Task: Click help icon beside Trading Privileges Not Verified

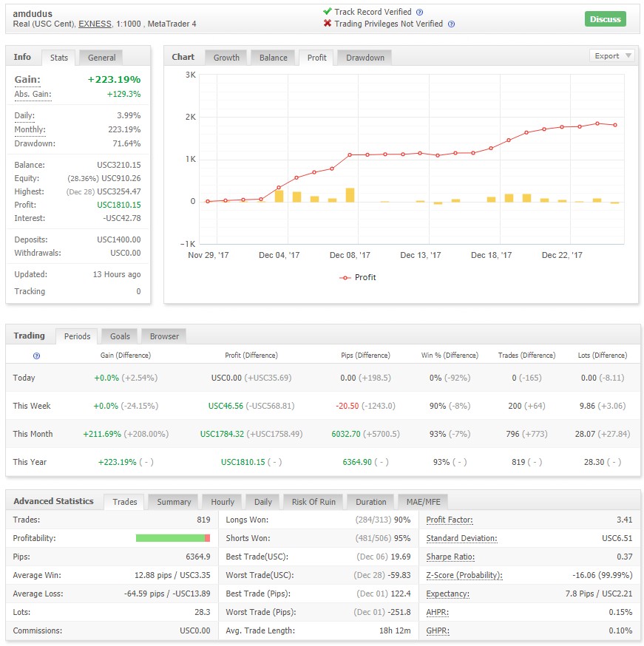Action: (x=451, y=24)
